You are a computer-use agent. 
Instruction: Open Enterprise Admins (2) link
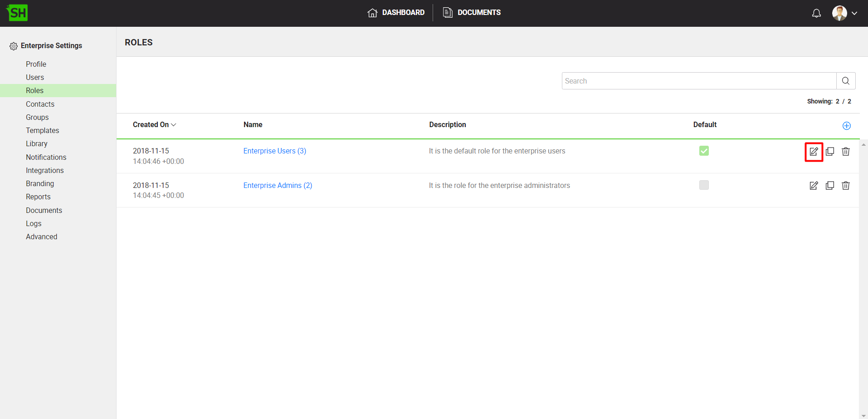tap(278, 186)
